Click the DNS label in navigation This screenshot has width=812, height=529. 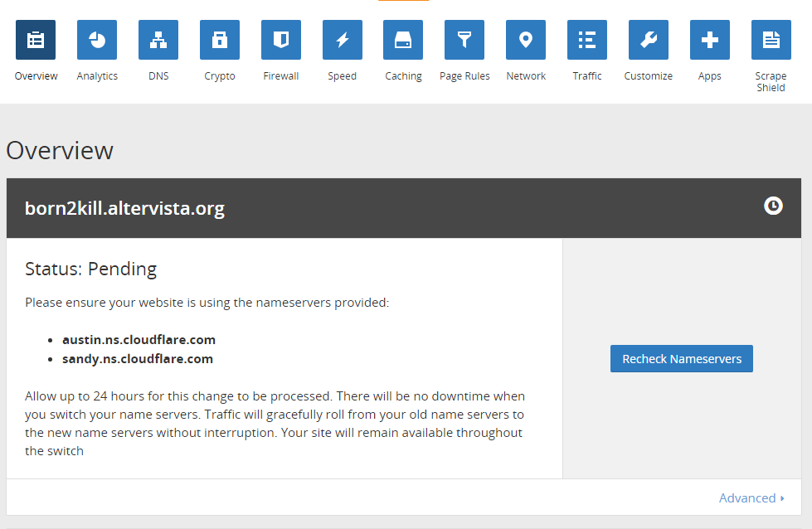coord(158,76)
